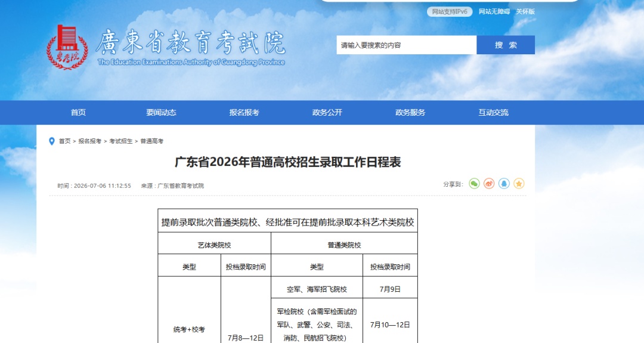Share the article to Weibo icon
Image resolution: width=644 pixels, height=343 pixels.
click(489, 184)
